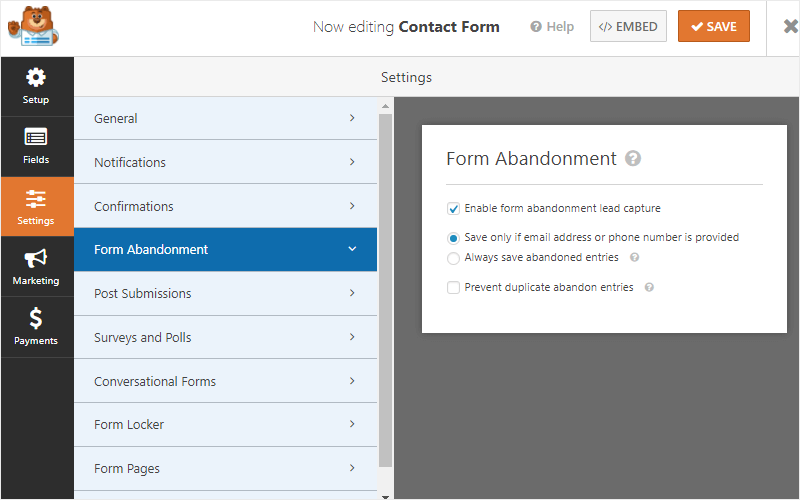Select Always save abandoned entries radio

click(453, 258)
